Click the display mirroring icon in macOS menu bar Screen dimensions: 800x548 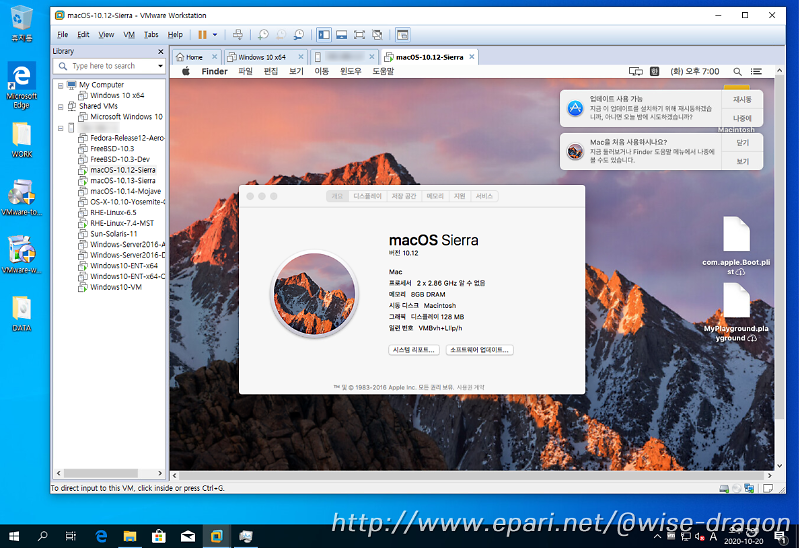point(636,71)
